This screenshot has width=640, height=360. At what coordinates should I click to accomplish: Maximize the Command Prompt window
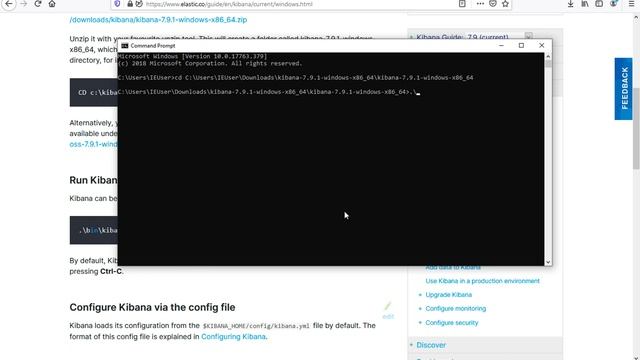pos(521,46)
